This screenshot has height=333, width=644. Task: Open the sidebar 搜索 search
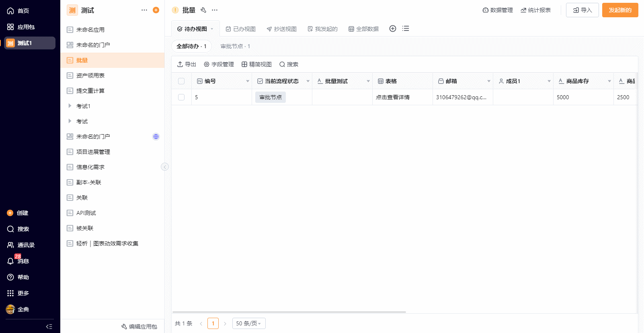(x=18, y=229)
